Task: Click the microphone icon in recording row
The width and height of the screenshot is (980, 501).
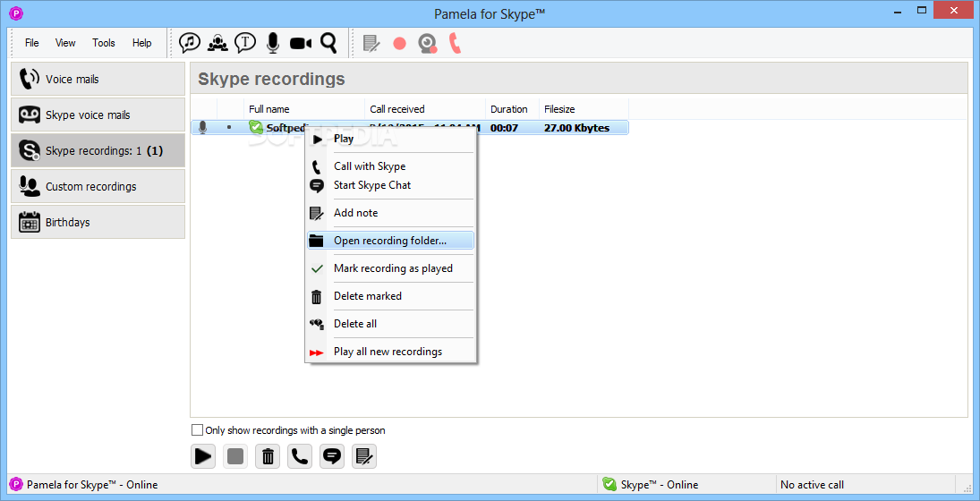Action: click(202, 127)
